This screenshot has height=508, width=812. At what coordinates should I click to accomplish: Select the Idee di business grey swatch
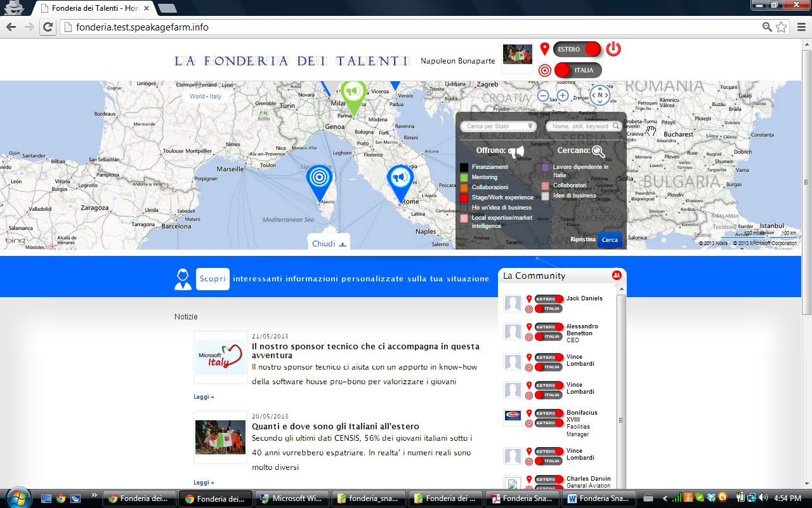click(x=545, y=196)
